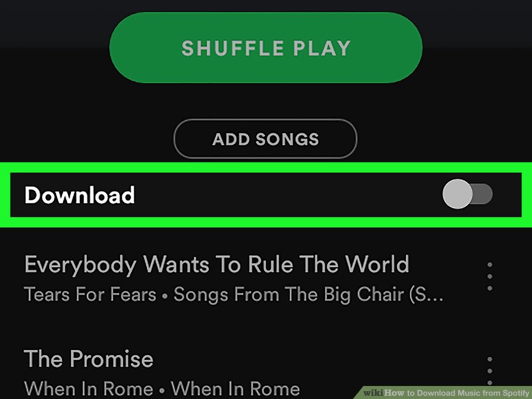The width and height of the screenshot is (532, 399).
Task: Start Shuffle Play
Action: [x=265, y=47]
